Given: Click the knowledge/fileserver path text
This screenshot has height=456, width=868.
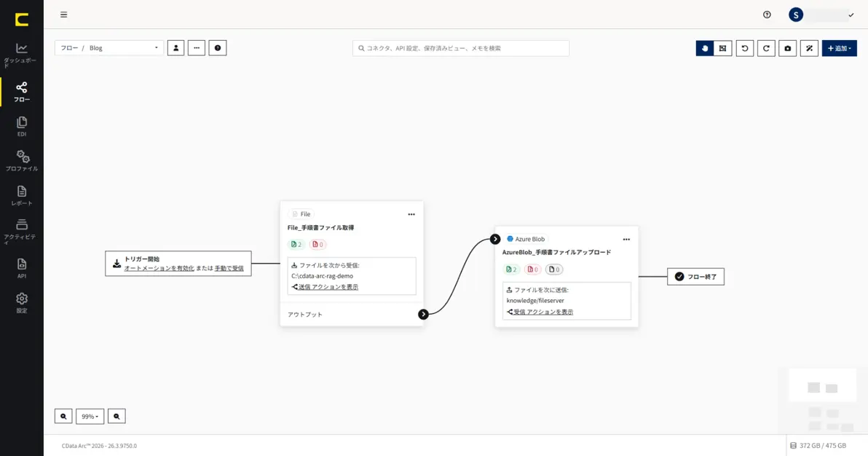Looking at the screenshot, I should click(535, 300).
